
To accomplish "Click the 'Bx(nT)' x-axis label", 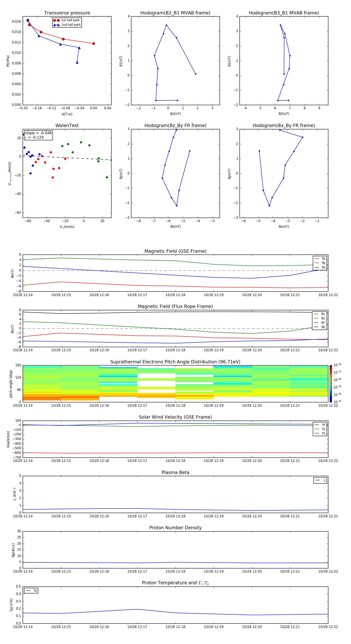I will pos(284,227).
